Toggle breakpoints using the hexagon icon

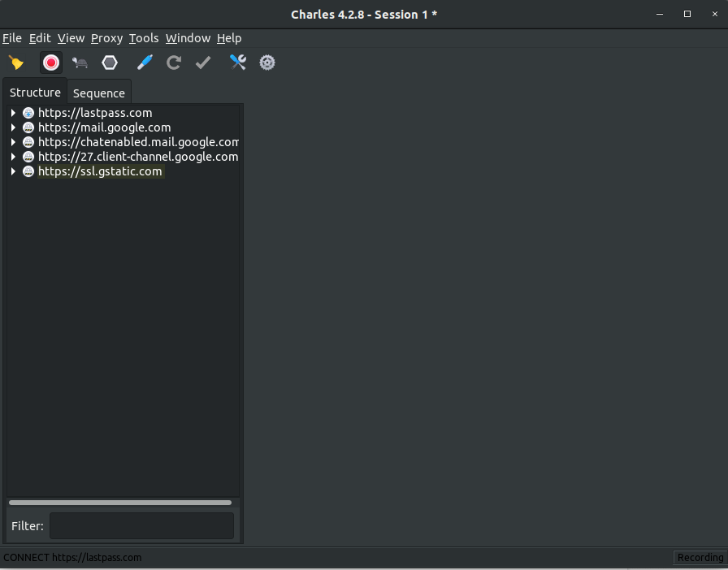(109, 63)
